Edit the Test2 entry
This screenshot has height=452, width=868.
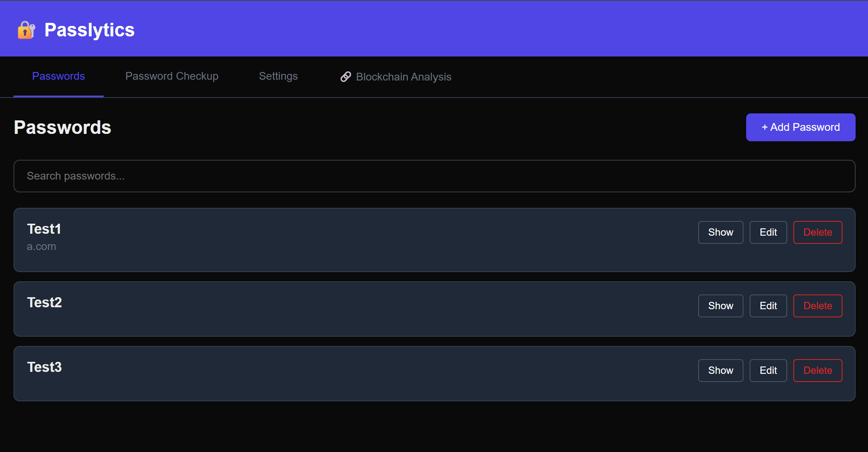768,306
